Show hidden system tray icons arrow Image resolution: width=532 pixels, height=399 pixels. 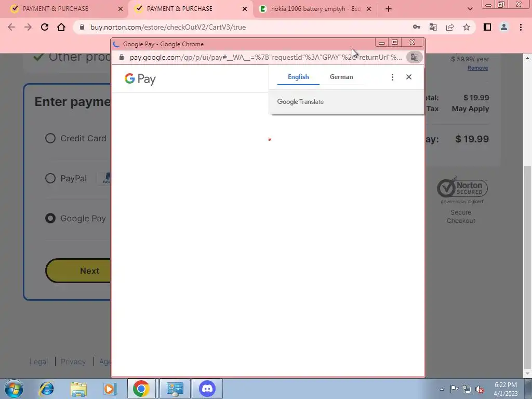point(442,389)
